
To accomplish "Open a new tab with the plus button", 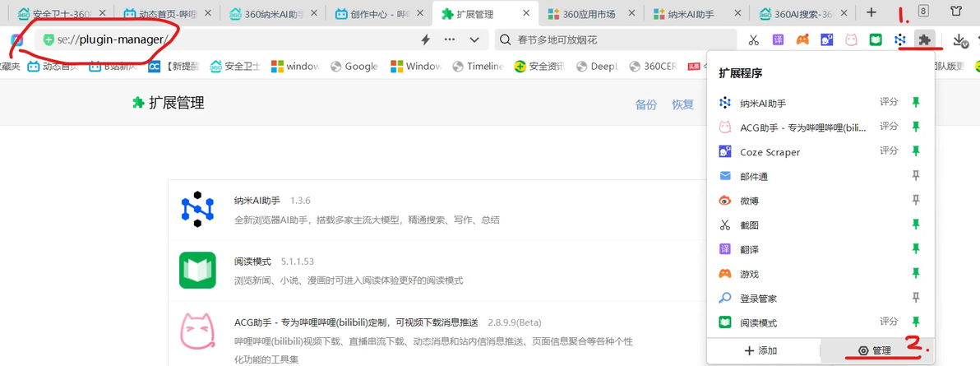I will pyautogui.click(x=871, y=12).
